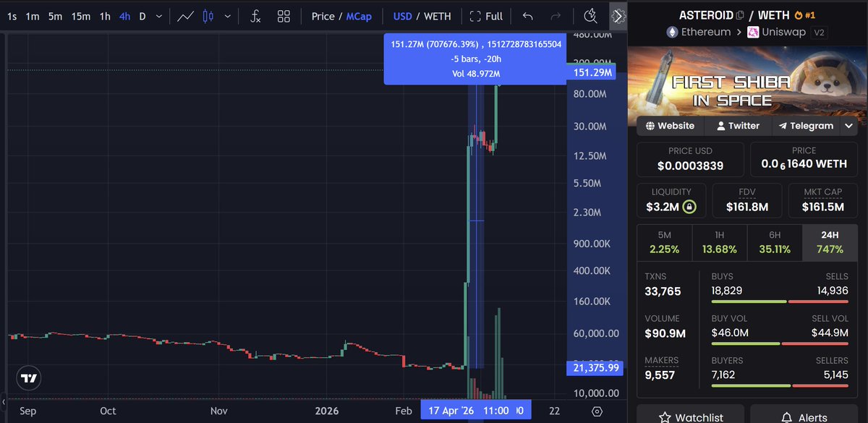
Task: Click the buyers versus sellers ratio bar
Action: [780, 385]
